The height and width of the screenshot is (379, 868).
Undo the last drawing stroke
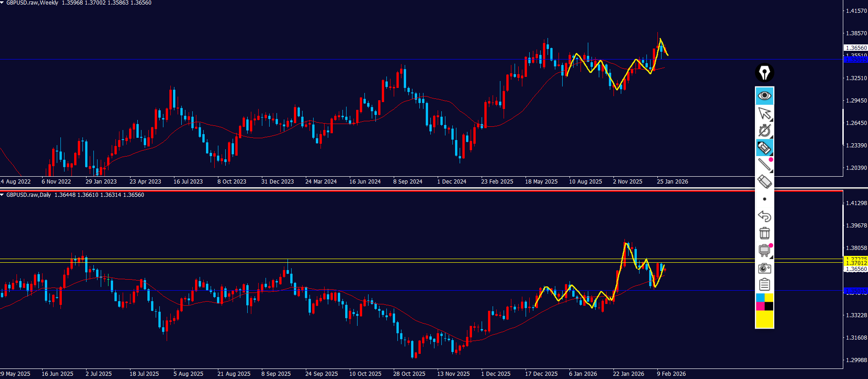(764, 216)
